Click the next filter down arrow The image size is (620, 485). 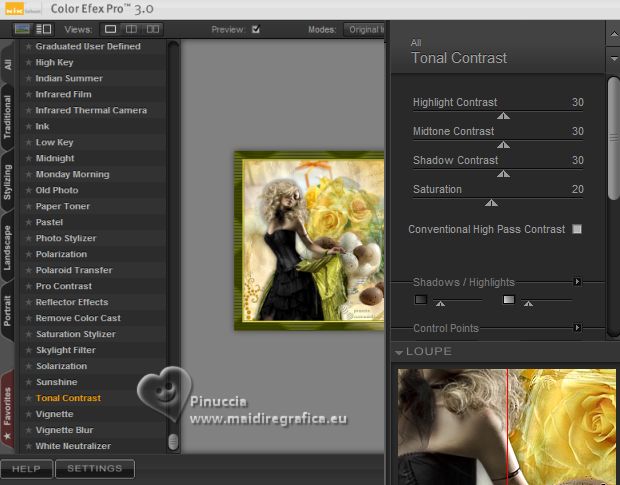pyautogui.click(x=613, y=59)
